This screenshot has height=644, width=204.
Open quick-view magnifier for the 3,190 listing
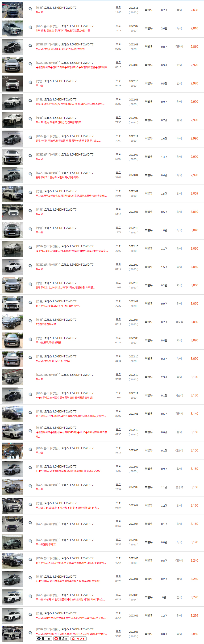coord(30,541)
